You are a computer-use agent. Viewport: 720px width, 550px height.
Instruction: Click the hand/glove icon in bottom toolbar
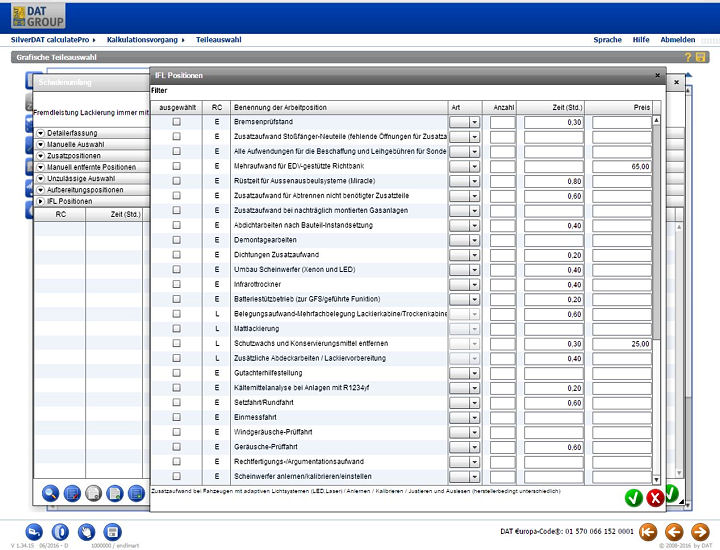pyautogui.click(x=86, y=533)
